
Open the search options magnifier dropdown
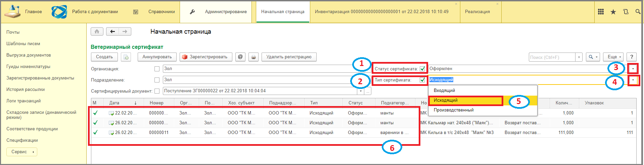coord(593,57)
